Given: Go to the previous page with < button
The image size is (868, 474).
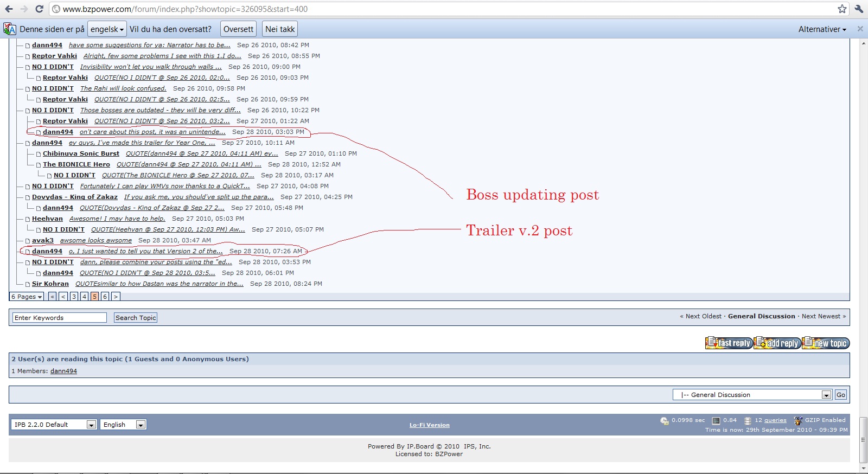Looking at the screenshot, I should [63, 297].
